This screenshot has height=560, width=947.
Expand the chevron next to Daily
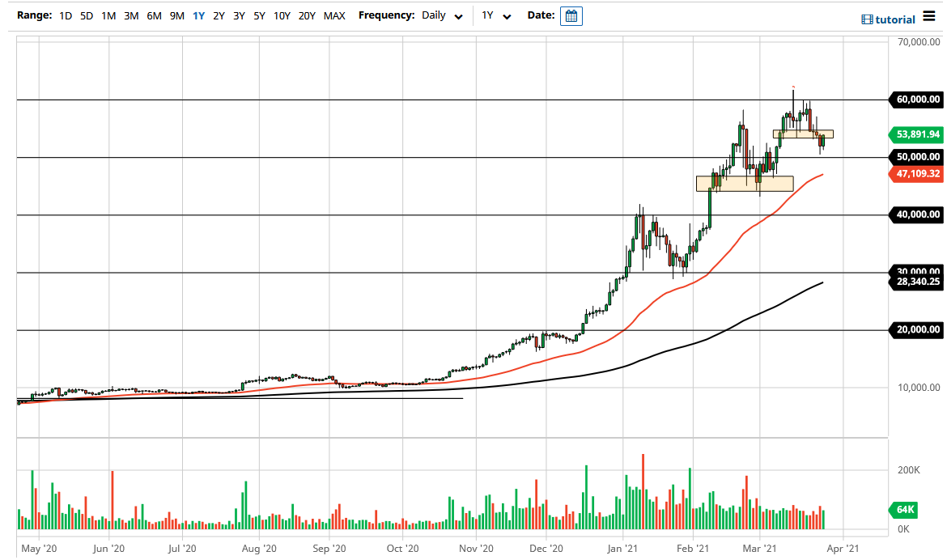(458, 16)
